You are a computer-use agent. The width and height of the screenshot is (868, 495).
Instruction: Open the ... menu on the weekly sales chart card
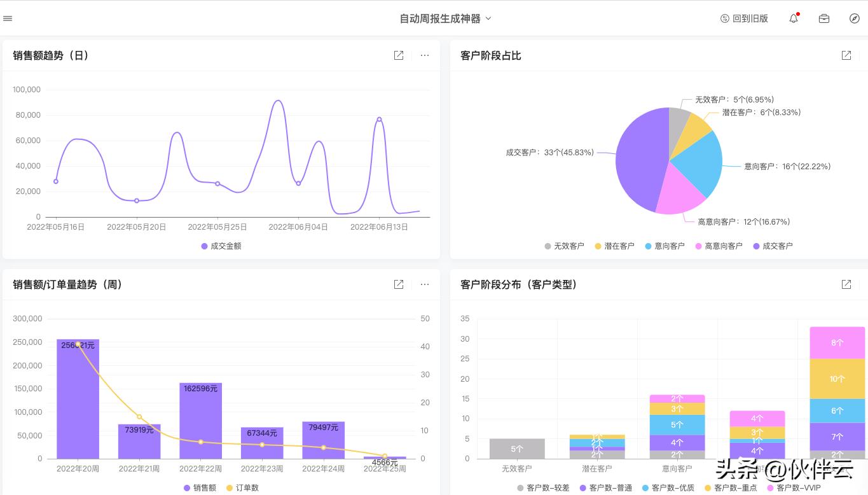click(424, 284)
